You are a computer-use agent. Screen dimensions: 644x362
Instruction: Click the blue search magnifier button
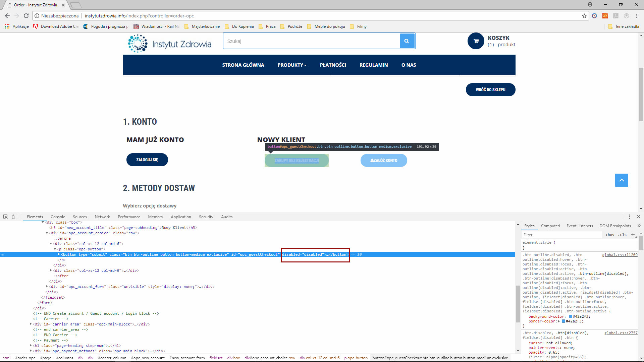click(407, 41)
